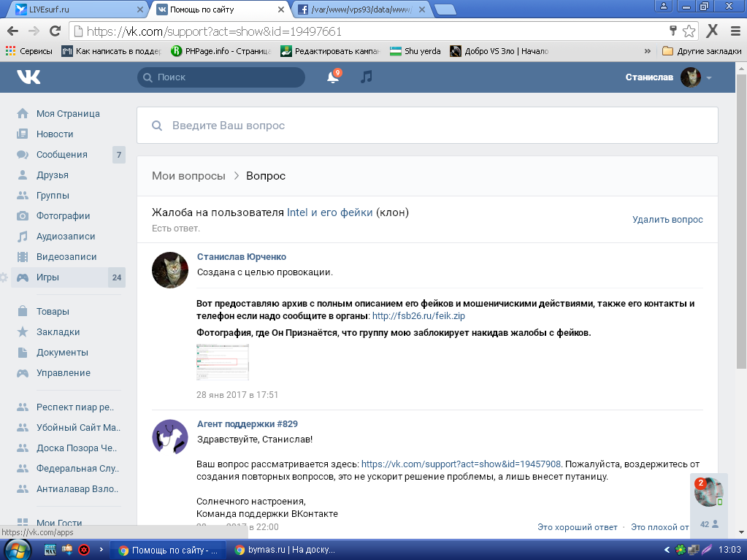The height and width of the screenshot is (560, 747).
Task: Click the Удалить вопрос link
Action: pos(667,219)
